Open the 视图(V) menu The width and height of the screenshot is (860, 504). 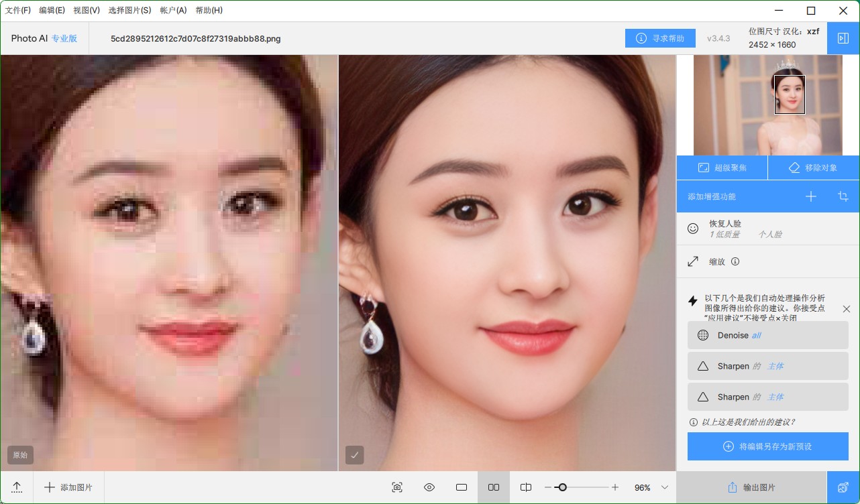point(87,11)
